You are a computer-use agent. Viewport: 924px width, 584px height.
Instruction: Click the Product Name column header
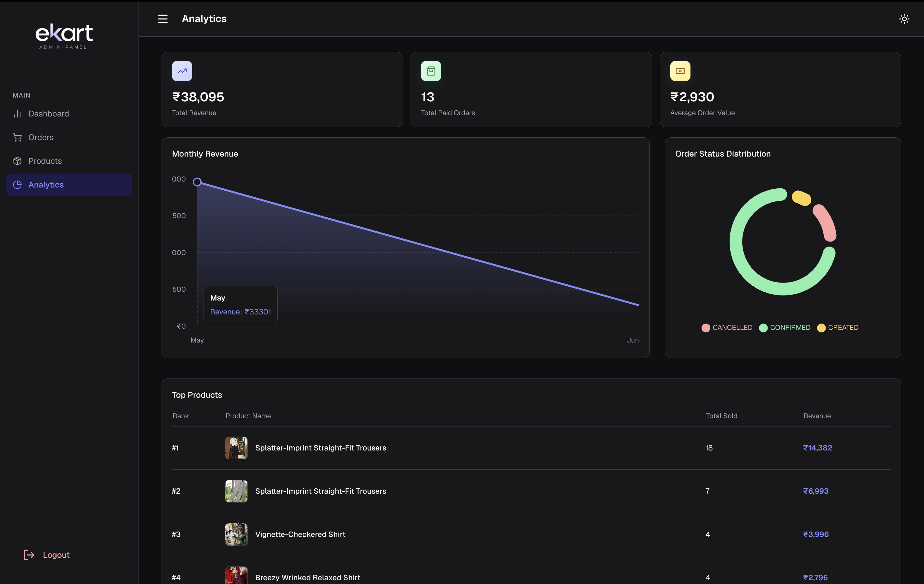point(248,416)
